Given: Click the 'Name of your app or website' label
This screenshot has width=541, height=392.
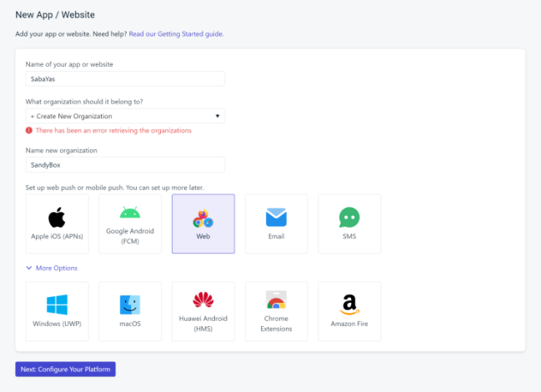Looking at the screenshot, I should (69, 64).
